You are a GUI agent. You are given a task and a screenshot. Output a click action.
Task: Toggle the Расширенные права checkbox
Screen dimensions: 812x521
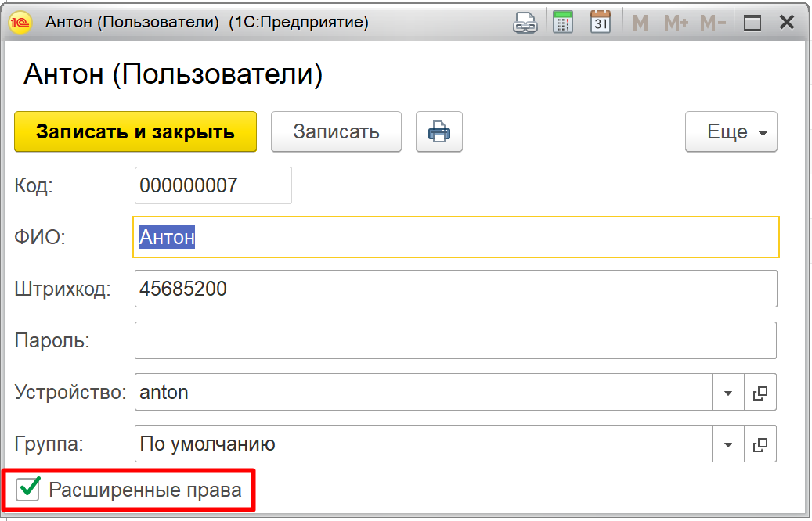coord(27,490)
